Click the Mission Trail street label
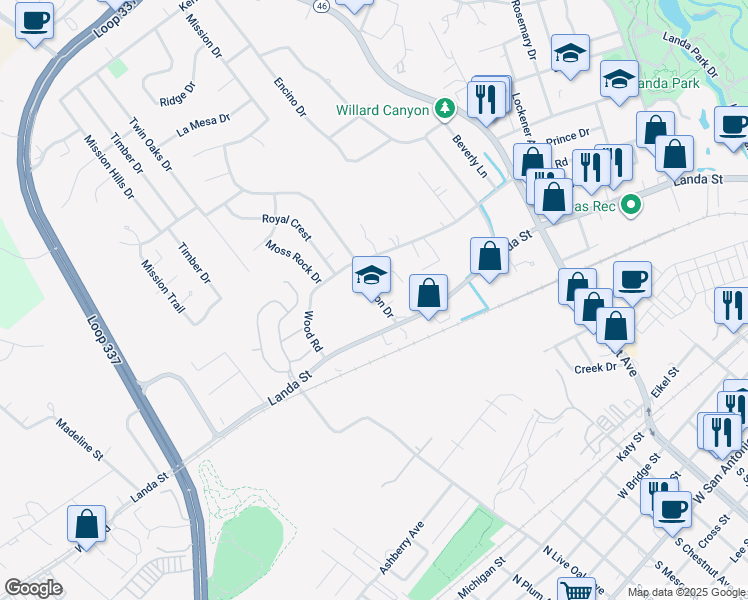 point(163,287)
